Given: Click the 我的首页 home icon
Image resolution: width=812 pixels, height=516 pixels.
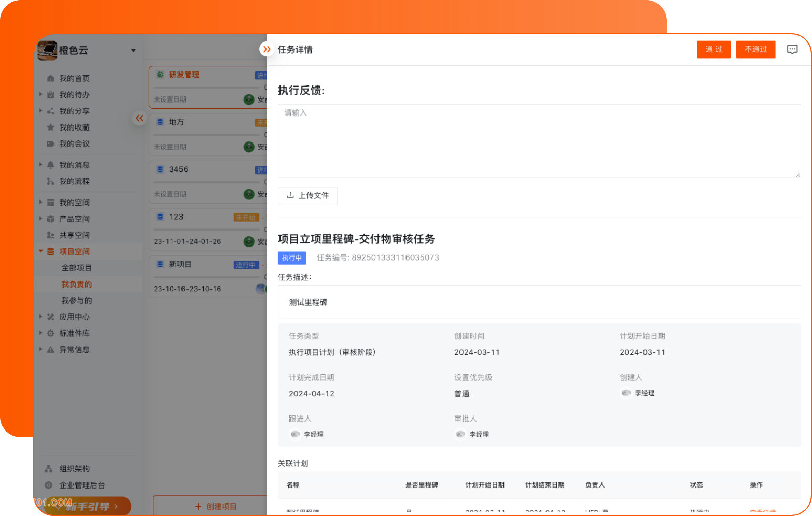Looking at the screenshot, I should [x=50, y=78].
